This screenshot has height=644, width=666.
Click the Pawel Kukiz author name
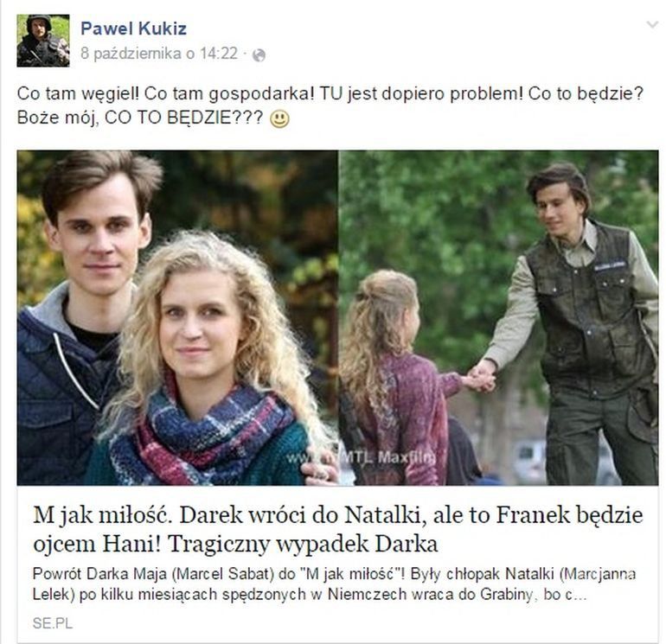click(x=133, y=29)
